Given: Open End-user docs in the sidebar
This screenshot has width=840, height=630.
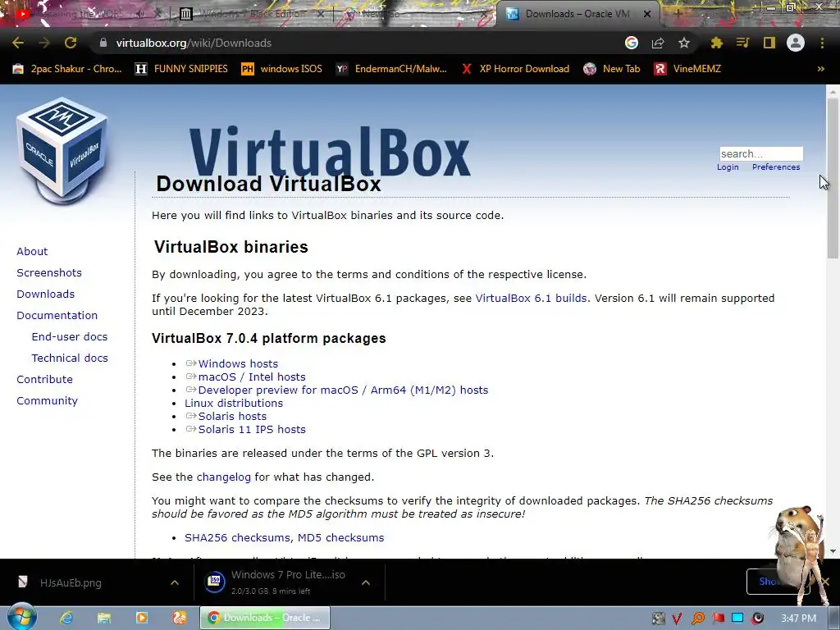Looking at the screenshot, I should tap(70, 337).
